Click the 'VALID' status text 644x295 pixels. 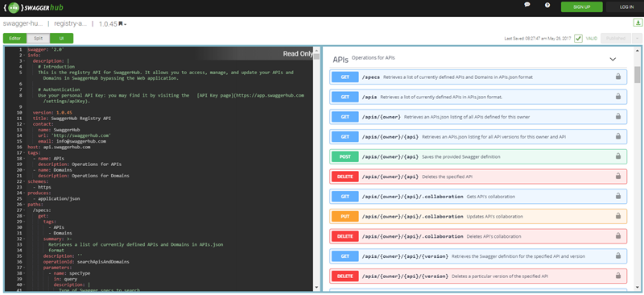[x=592, y=39]
